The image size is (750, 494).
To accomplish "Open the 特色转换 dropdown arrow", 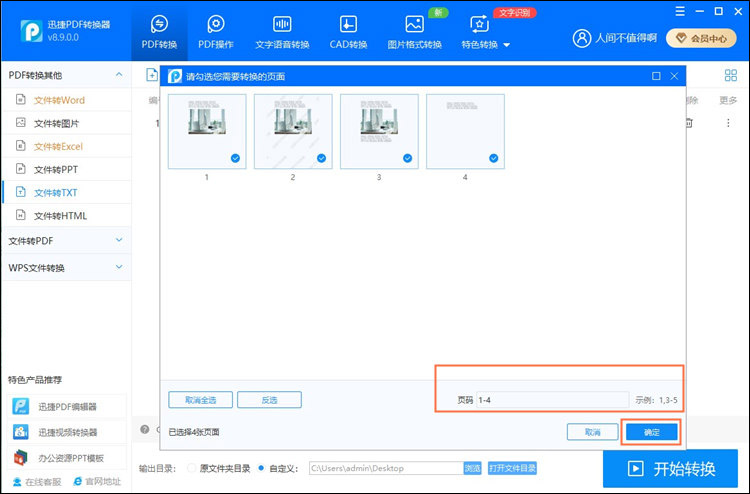I will [x=507, y=45].
